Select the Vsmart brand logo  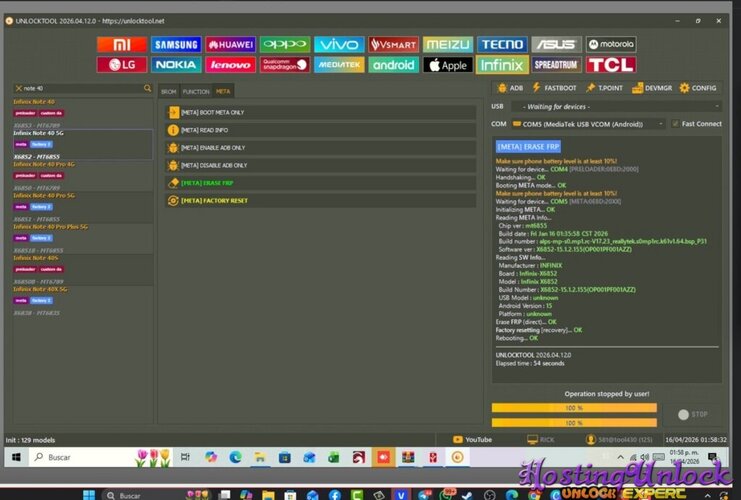pos(394,44)
